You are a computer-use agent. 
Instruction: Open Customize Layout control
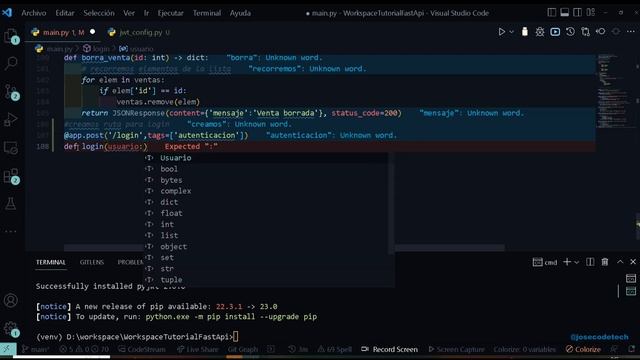(x=591, y=13)
